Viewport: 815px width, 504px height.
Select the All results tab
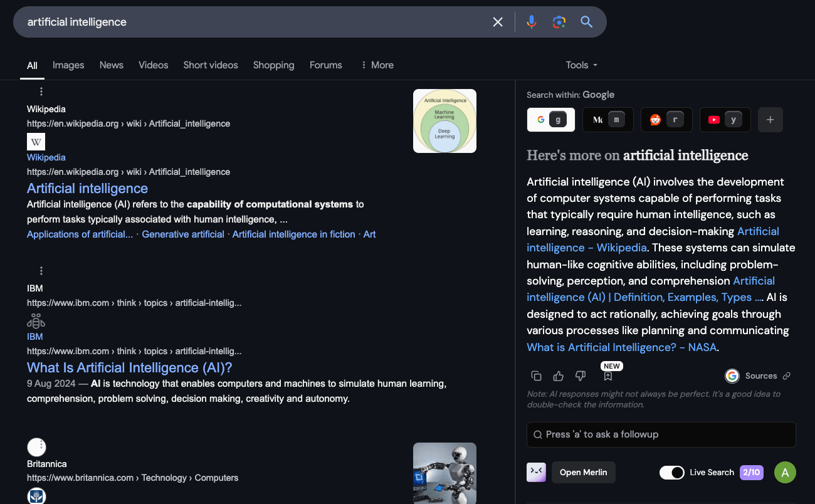point(32,65)
